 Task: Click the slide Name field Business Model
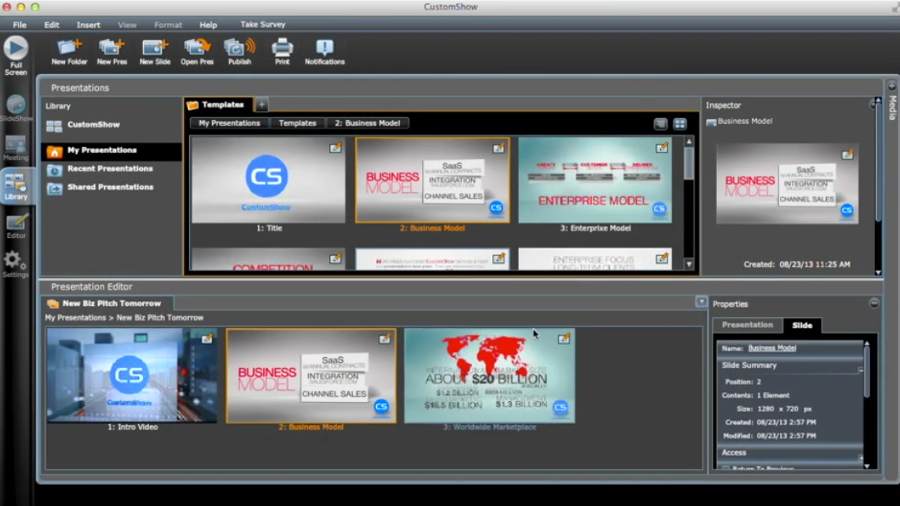pos(772,348)
